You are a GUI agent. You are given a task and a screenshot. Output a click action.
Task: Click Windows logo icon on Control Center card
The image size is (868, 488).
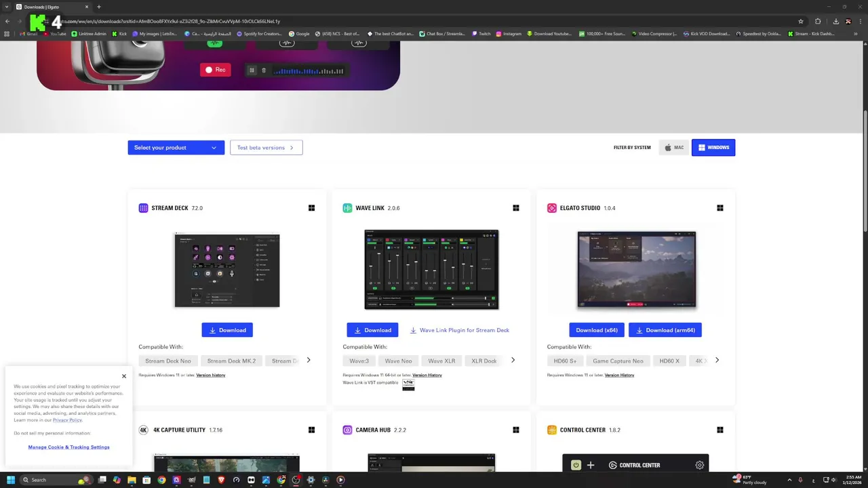coord(720,430)
